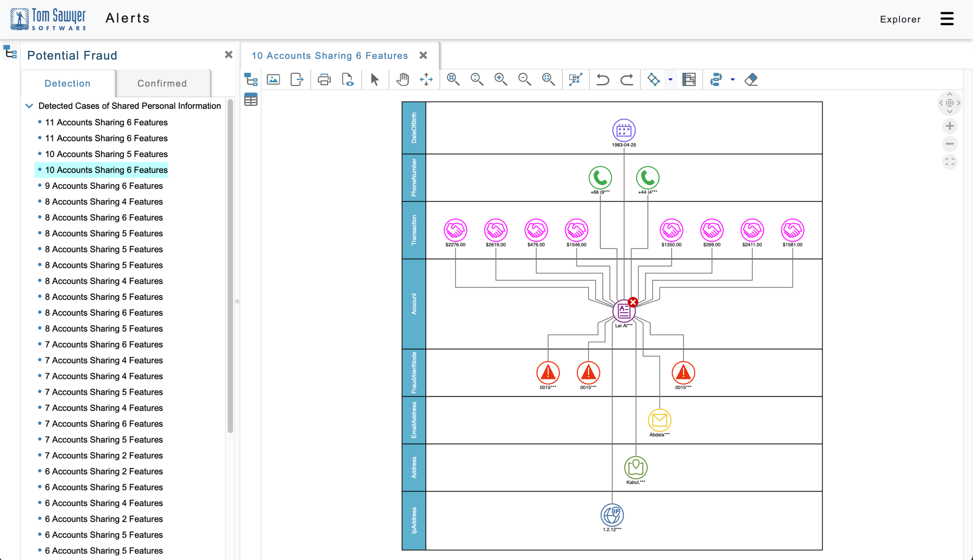Select the arrow Select tool
Screen dimensions: 973x560
pyautogui.click(x=375, y=80)
